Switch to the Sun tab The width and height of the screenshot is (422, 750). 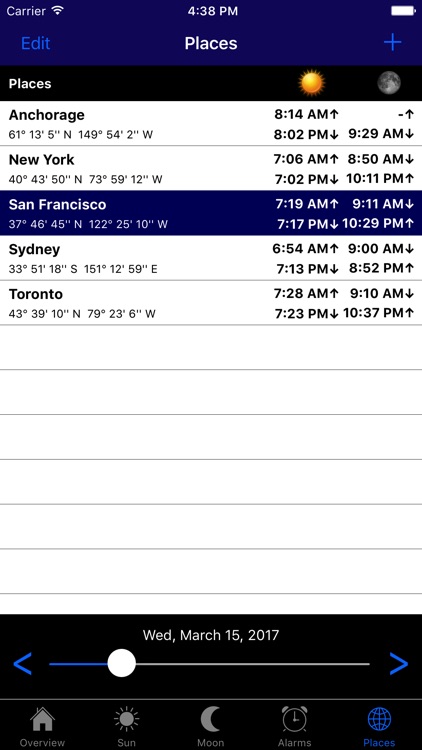127,726
